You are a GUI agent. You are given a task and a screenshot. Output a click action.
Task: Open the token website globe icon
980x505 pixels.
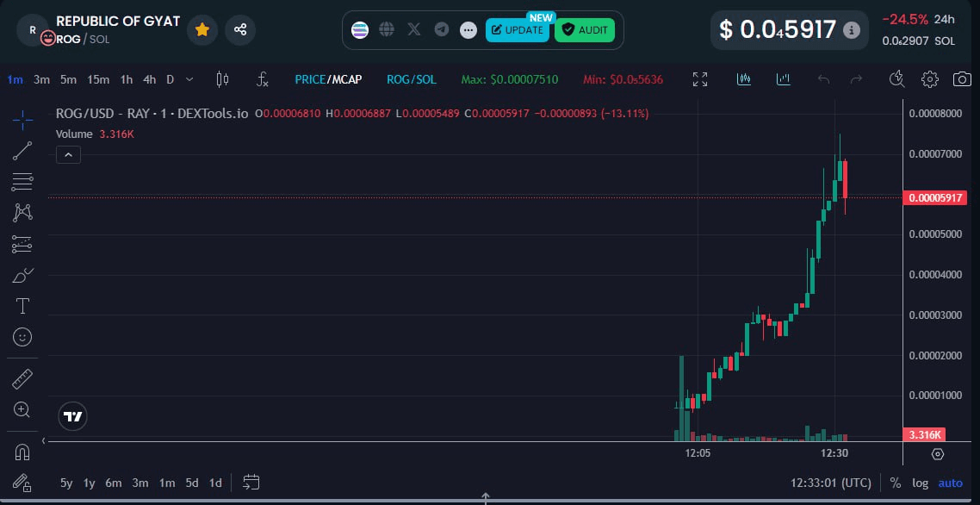(387, 29)
